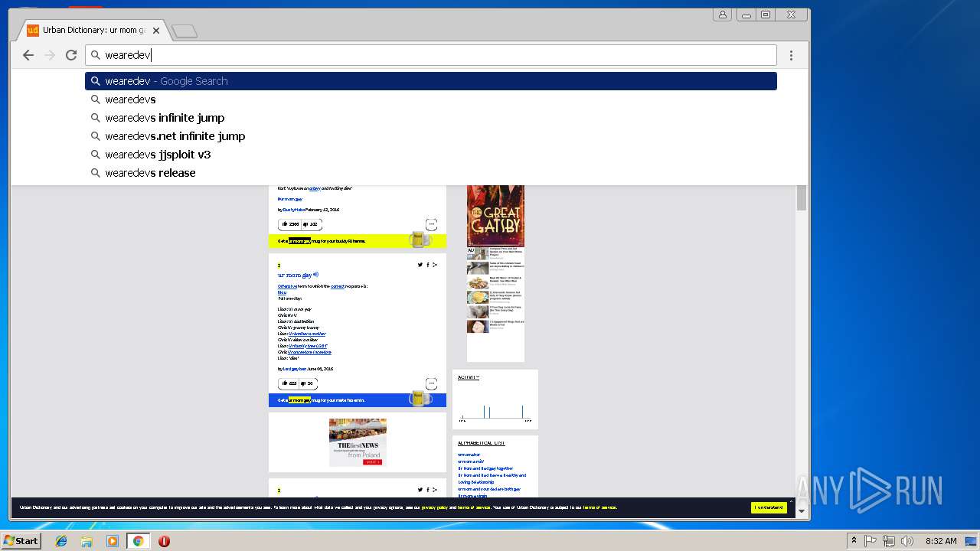Downvote the definition by DustyHobo

point(311,224)
